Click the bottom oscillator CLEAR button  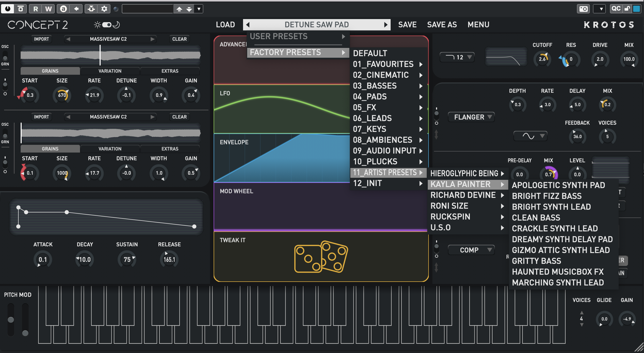tap(179, 117)
